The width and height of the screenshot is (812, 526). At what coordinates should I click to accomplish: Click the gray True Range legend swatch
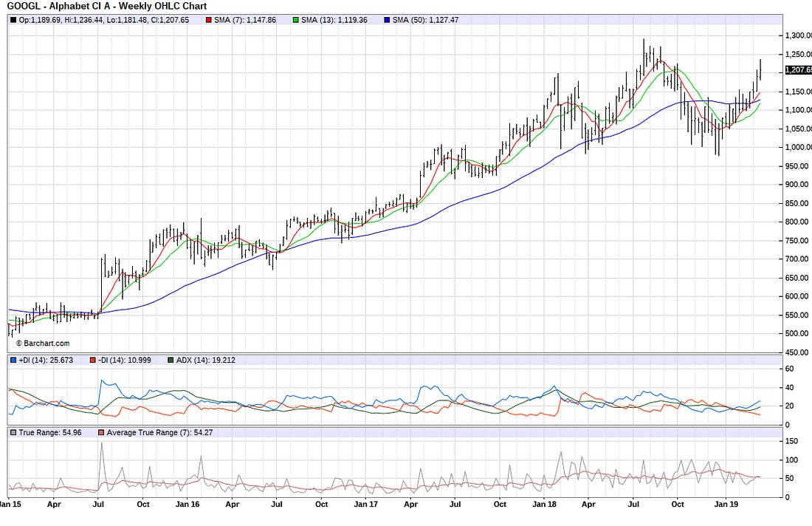click(13, 433)
